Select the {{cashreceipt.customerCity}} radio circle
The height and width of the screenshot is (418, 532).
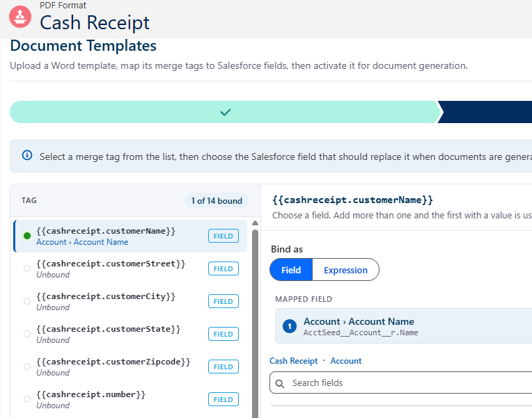pyautogui.click(x=27, y=301)
